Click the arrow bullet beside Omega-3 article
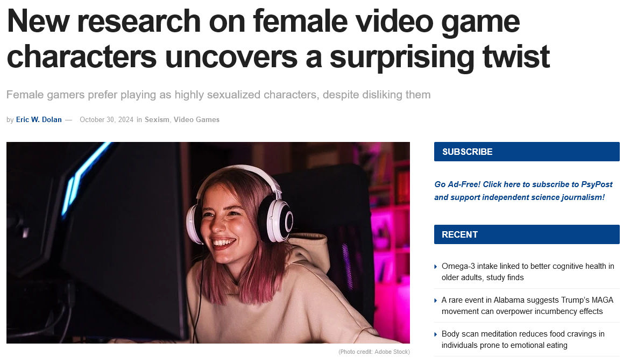Screen dimensions: 630x364 click(x=436, y=267)
